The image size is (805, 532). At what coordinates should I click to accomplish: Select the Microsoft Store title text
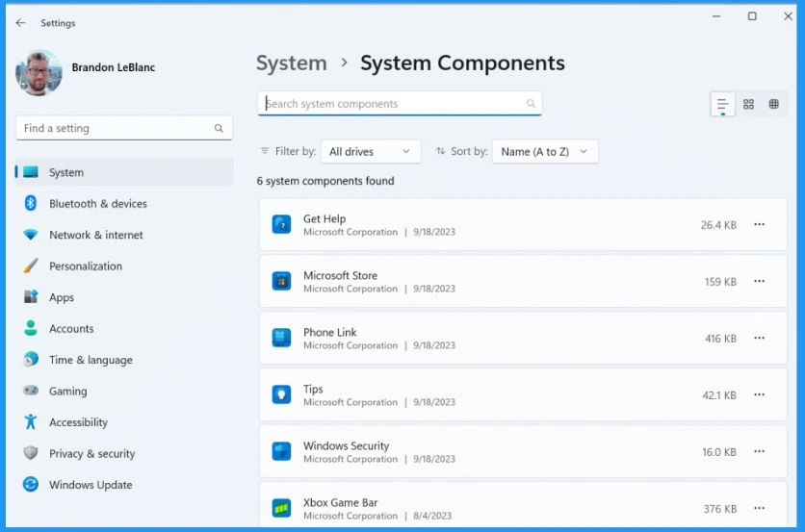(340, 275)
